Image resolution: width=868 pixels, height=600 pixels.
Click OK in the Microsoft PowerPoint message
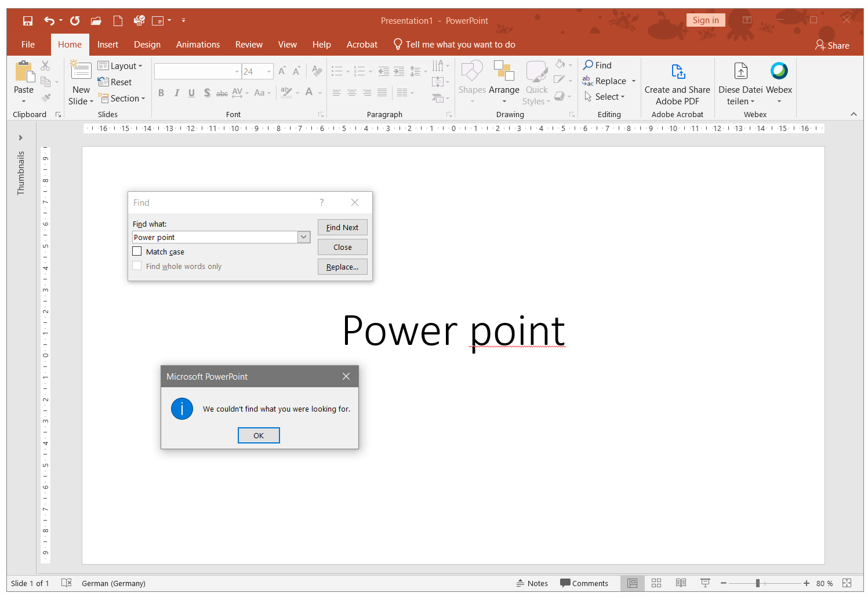tap(259, 435)
